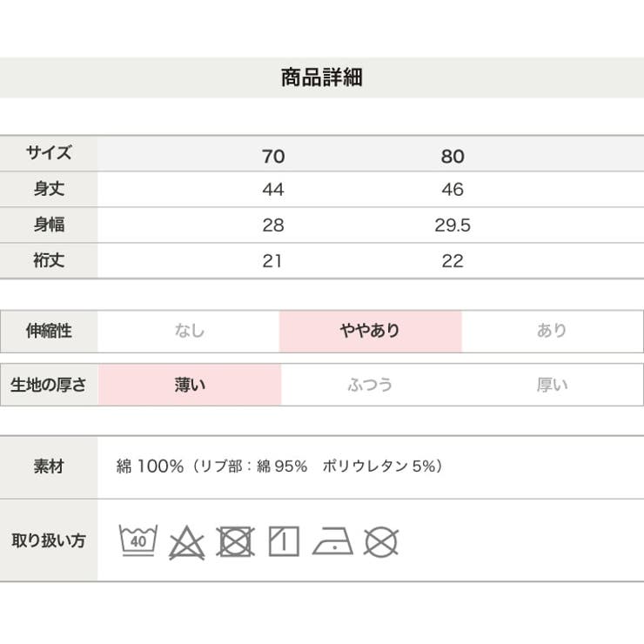Click size 70 column header

click(273, 157)
